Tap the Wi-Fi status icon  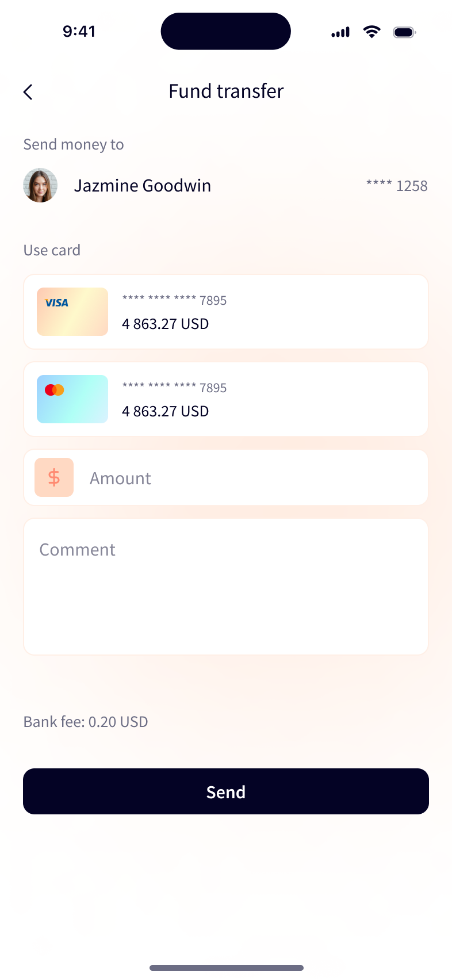coord(372,32)
